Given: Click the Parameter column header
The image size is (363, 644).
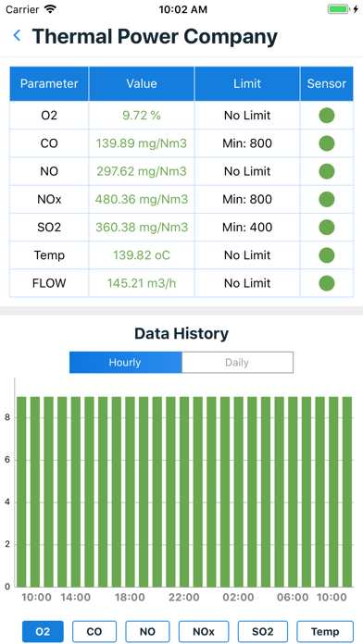Looking at the screenshot, I should coord(49,84).
